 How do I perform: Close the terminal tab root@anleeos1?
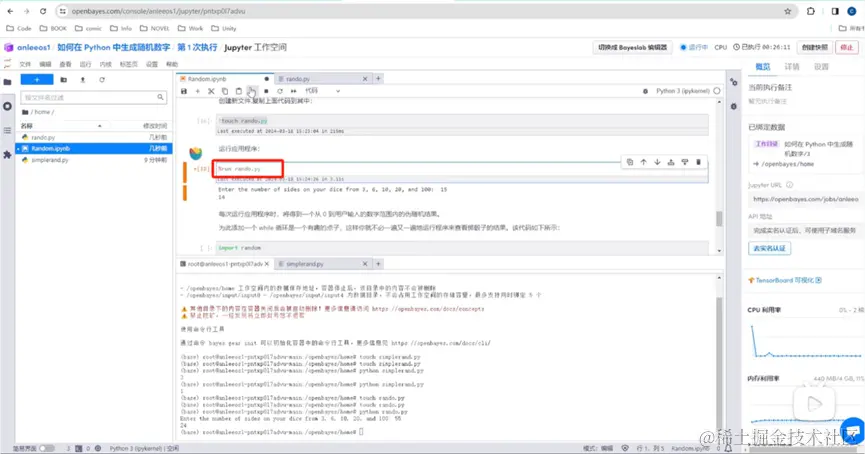click(267, 264)
